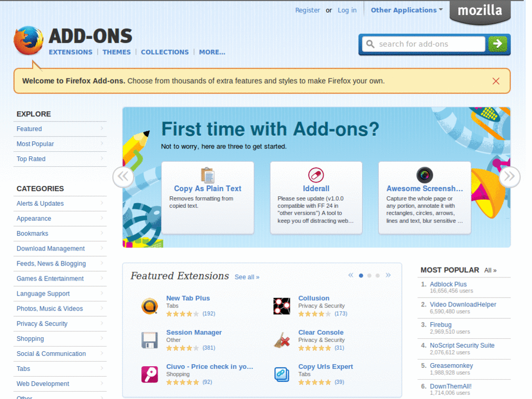Screen dimensions: 532x399
Task: Show previous promo slide with left arrows
Action: click(123, 177)
